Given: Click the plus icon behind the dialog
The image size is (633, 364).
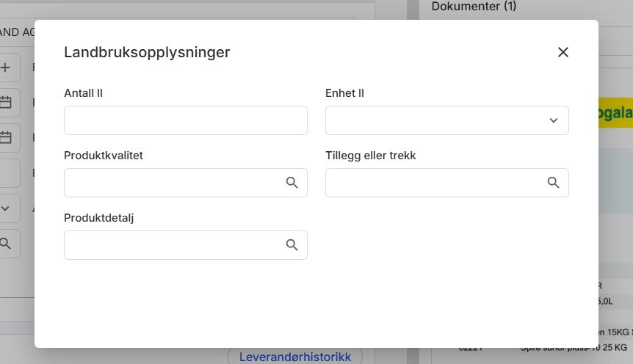Looking at the screenshot, I should [6, 68].
